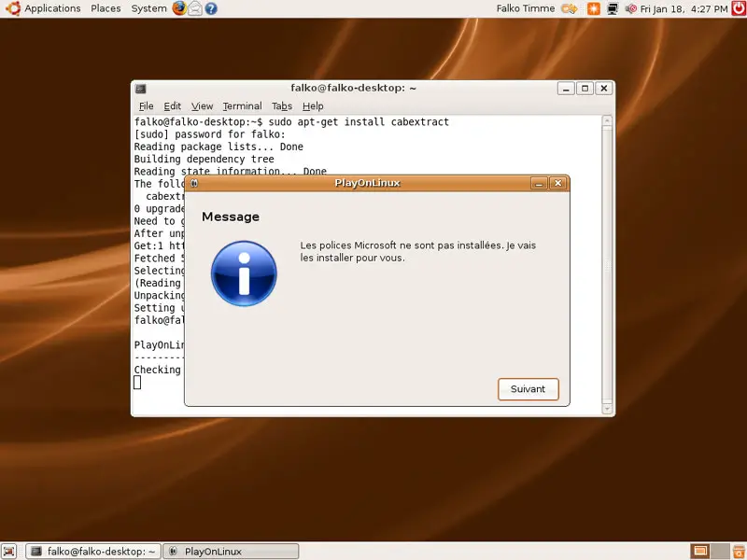Click the red power/quit icon

(x=739, y=8)
